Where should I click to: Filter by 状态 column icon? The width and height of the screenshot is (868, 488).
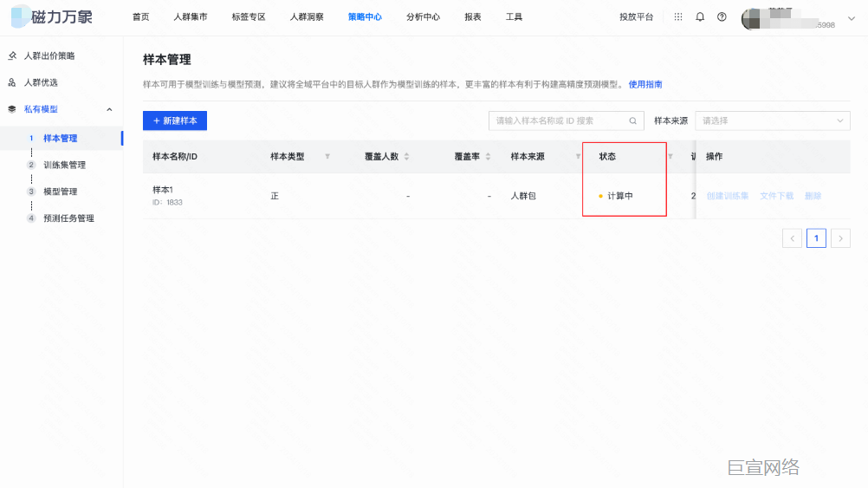coord(670,156)
